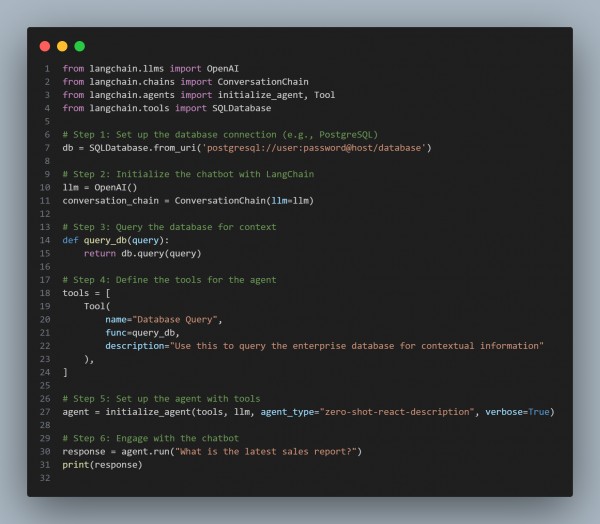Click the '# Step 4: Define the tools' comment
Viewport: 600px width, 524px height.
coord(169,280)
